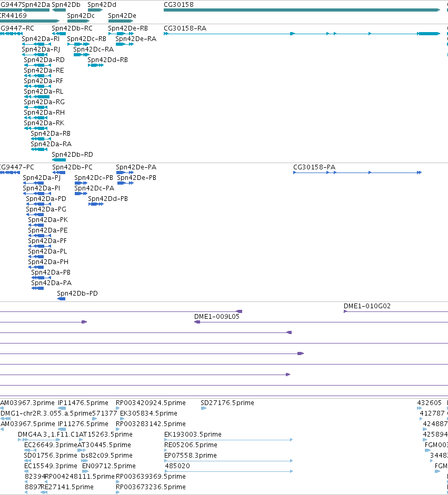
Task: Click the Spn42De-RA transcript label
Action: click(x=136, y=38)
